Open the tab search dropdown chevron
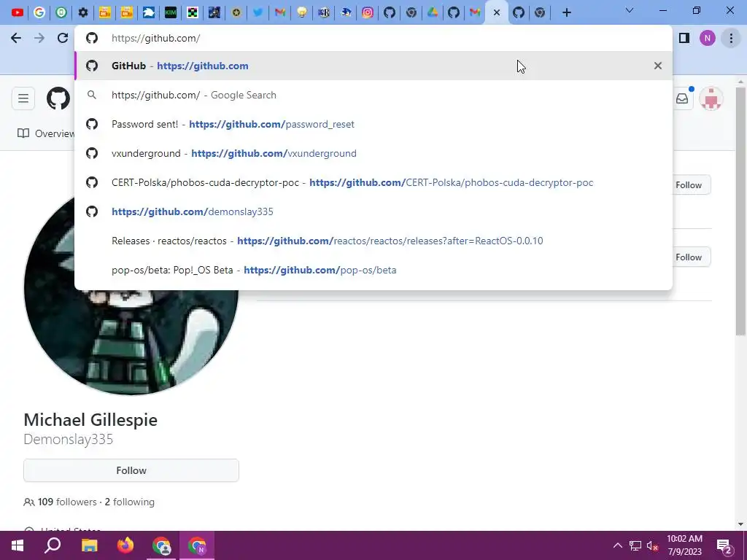747x560 pixels. pyautogui.click(x=630, y=10)
